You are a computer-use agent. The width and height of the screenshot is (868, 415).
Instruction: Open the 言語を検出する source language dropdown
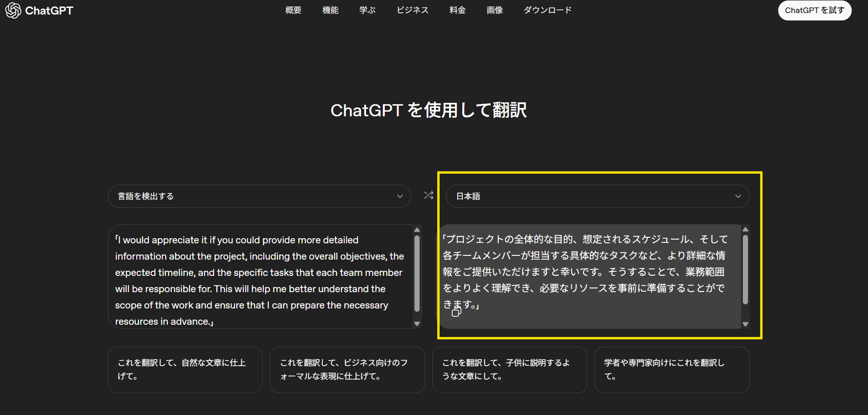[259, 196]
